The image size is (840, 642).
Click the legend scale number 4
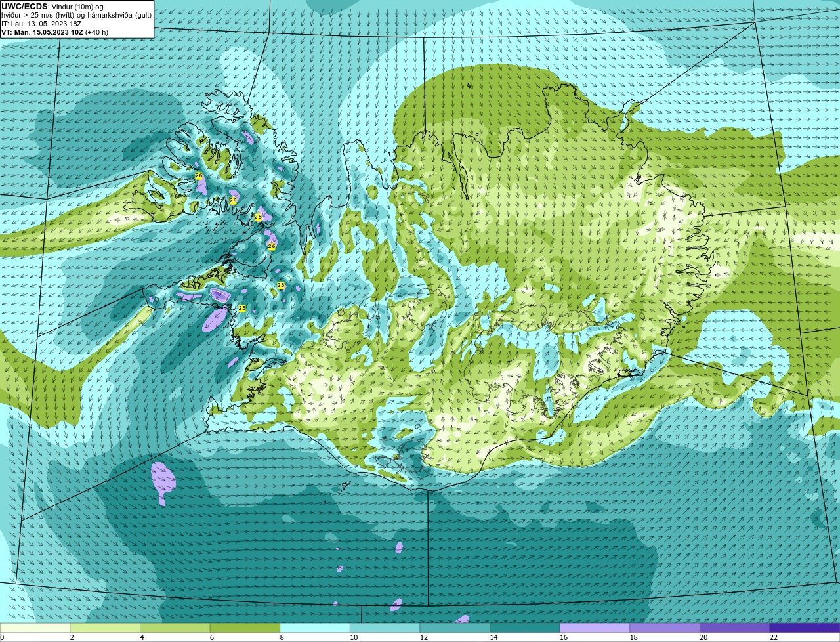[142, 637]
